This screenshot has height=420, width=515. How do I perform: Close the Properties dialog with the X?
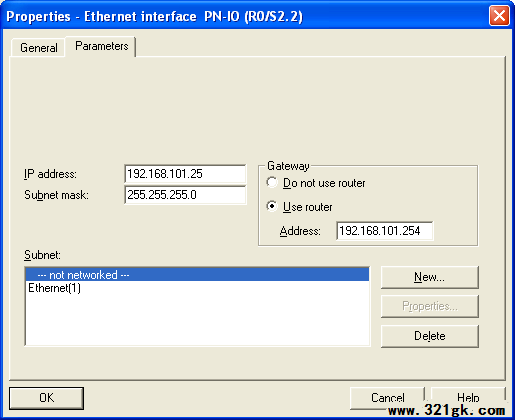click(499, 15)
